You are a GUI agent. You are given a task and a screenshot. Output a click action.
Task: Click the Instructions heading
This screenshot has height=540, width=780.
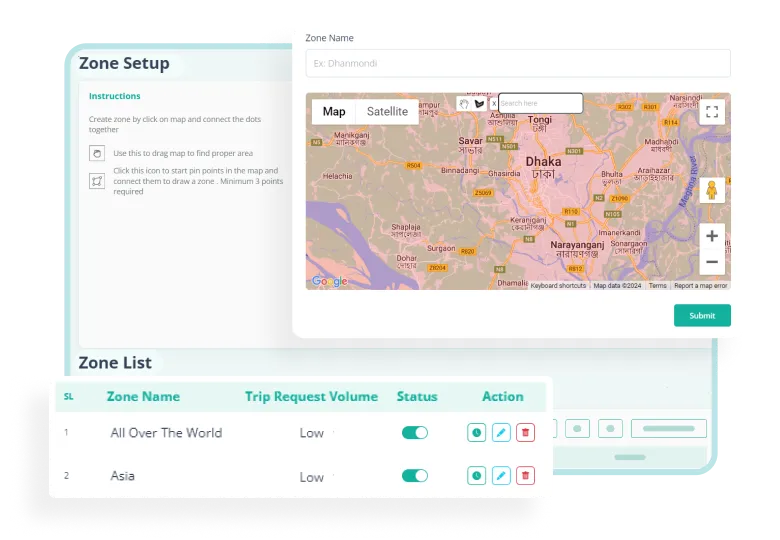[114, 96]
